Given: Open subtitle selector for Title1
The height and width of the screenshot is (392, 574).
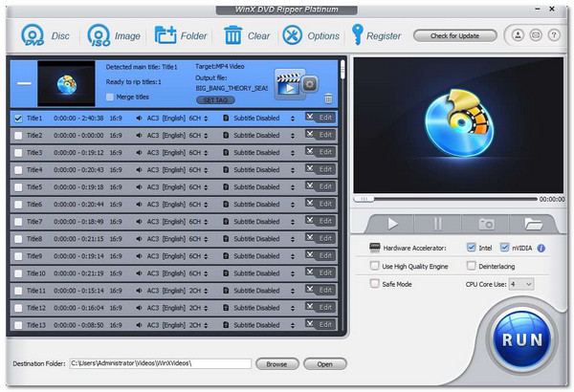Looking at the screenshot, I should click(293, 119).
